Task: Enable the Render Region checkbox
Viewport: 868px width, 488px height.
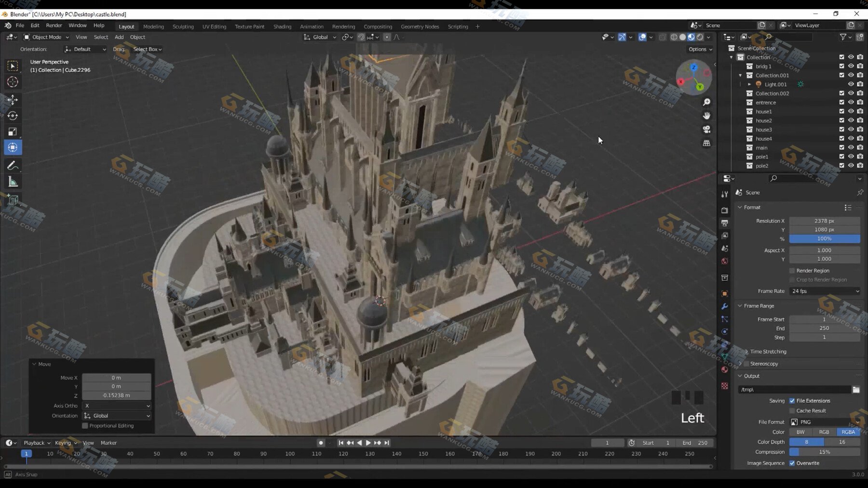Action: click(792, 271)
